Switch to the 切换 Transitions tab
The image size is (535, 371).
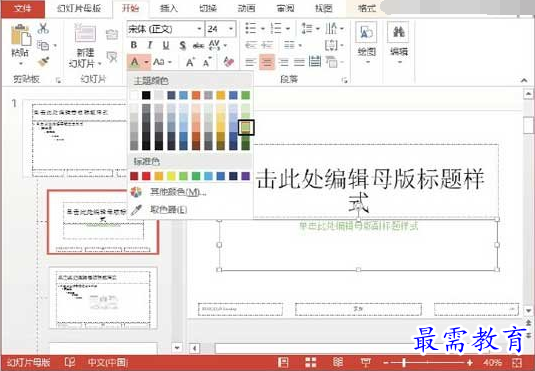coord(208,9)
